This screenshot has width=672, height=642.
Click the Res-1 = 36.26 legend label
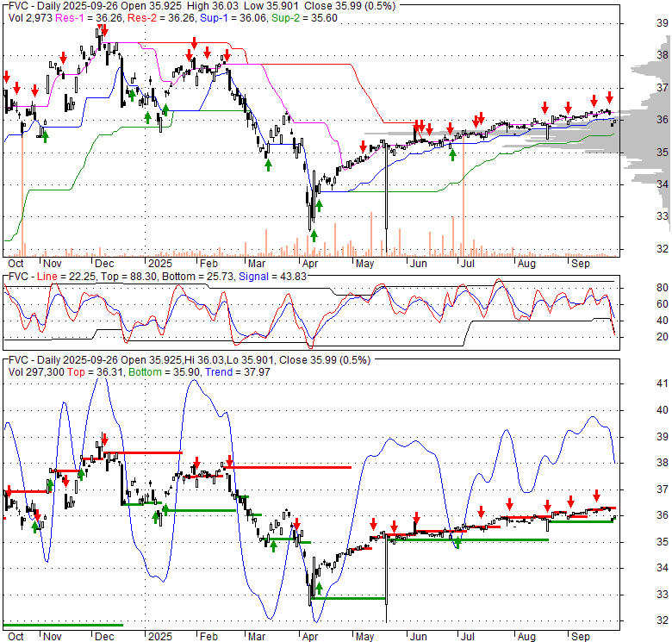click(x=90, y=18)
